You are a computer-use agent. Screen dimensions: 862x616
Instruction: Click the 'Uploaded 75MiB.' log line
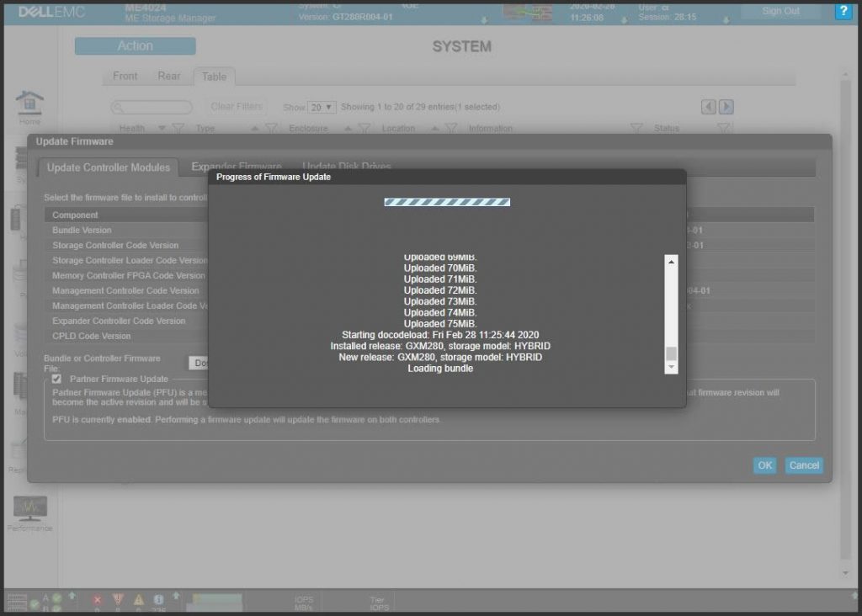pos(440,324)
